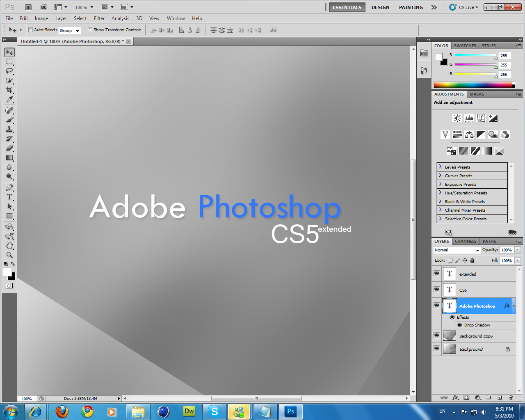Open the Filter menu
This screenshot has width=525, height=420.
(99, 18)
